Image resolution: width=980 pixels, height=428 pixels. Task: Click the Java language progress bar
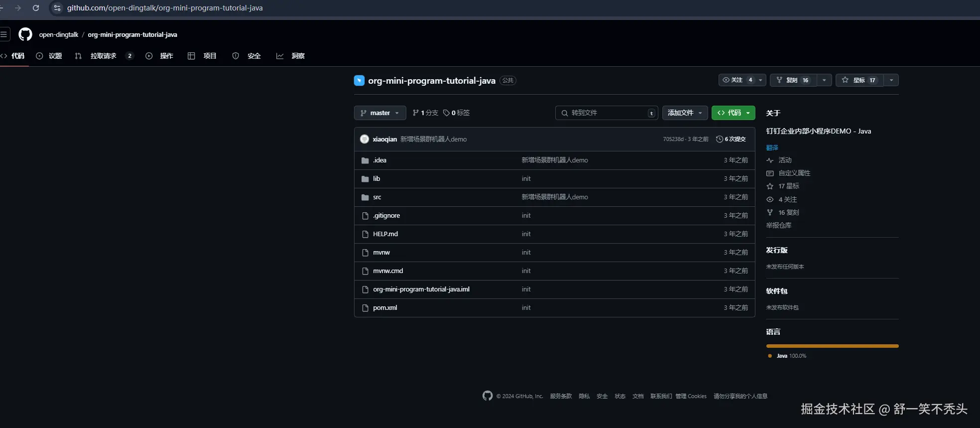click(832, 346)
